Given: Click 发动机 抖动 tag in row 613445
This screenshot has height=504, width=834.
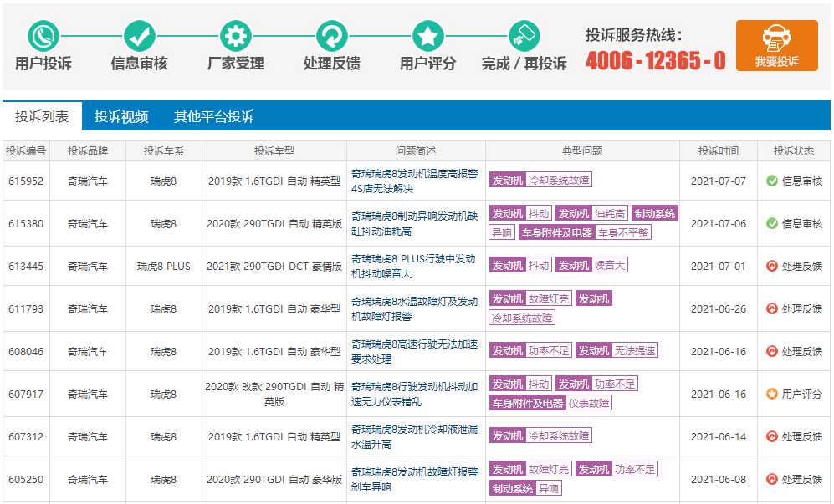Looking at the screenshot, I should tap(520, 265).
